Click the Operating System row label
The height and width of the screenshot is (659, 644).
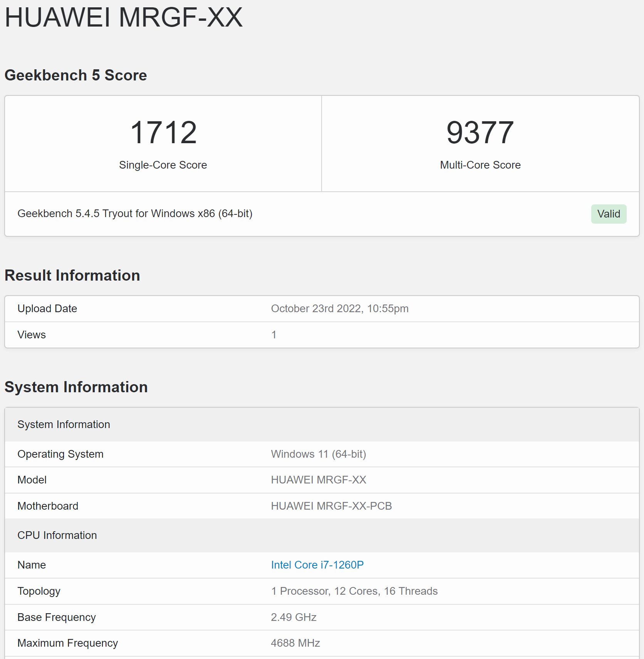click(x=60, y=454)
